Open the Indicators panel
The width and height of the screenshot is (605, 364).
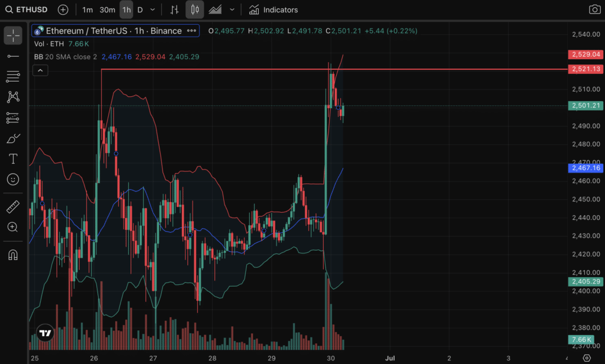point(273,9)
